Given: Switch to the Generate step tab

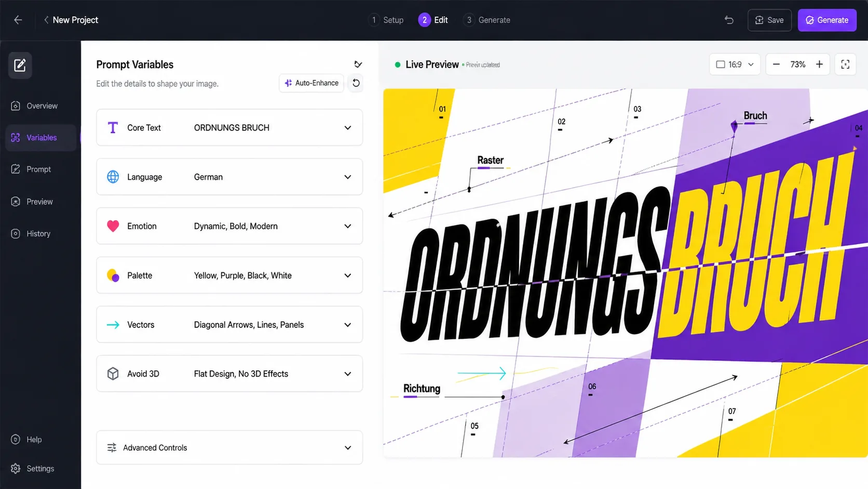Looking at the screenshot, I should pos(487,20).
